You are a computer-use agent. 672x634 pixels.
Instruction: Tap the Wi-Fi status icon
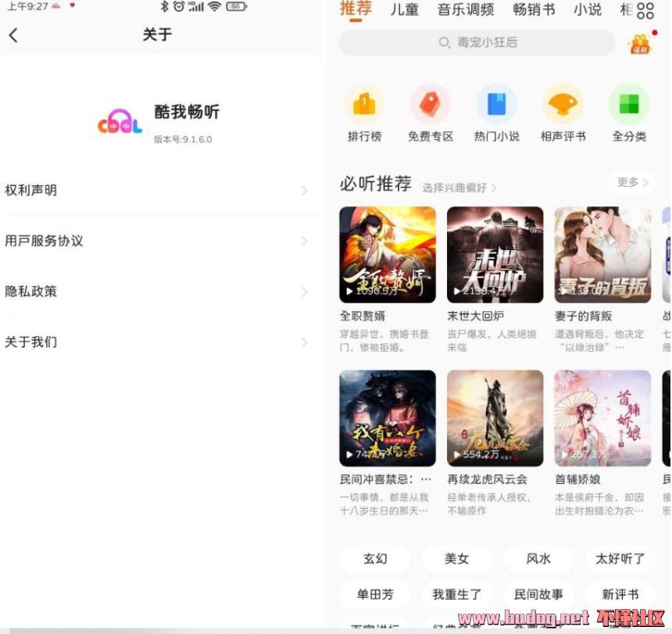[214, 6]
